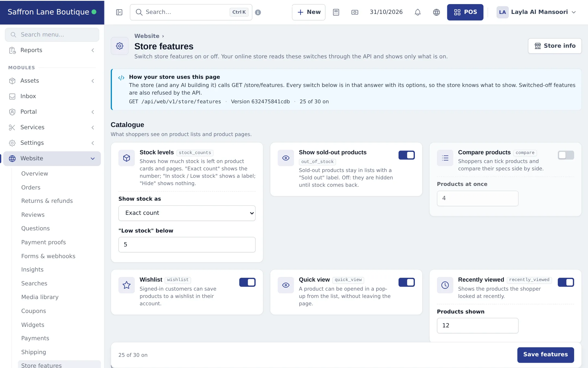The height and width of the screenshot is (368, 588).
Task: Select Media library in sidebar
Action: coord(40,297)
